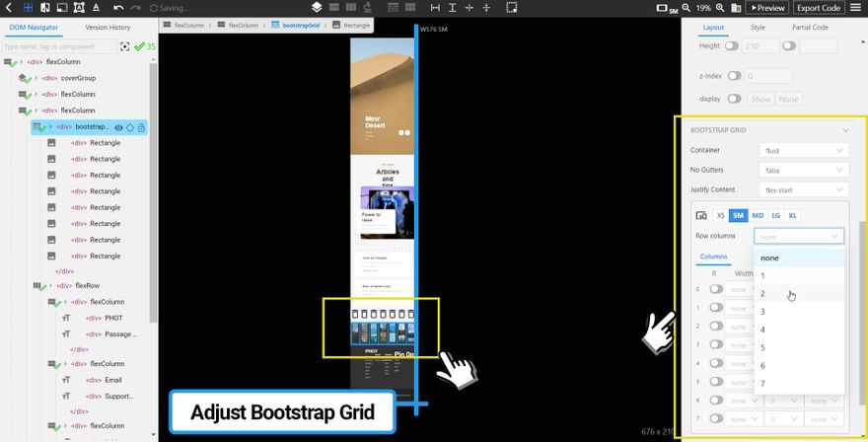Click the text underline tool icon

pos(97,8)
